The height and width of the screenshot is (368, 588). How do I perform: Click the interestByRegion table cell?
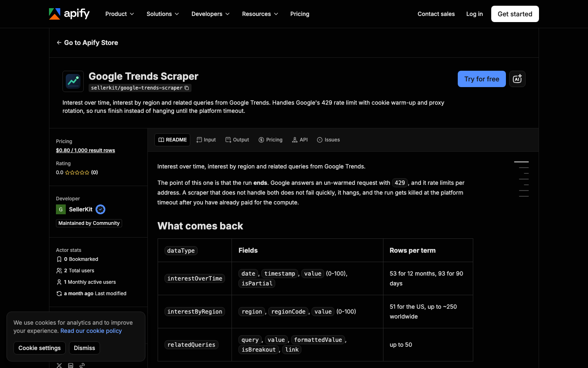click(x=195, y=312)
